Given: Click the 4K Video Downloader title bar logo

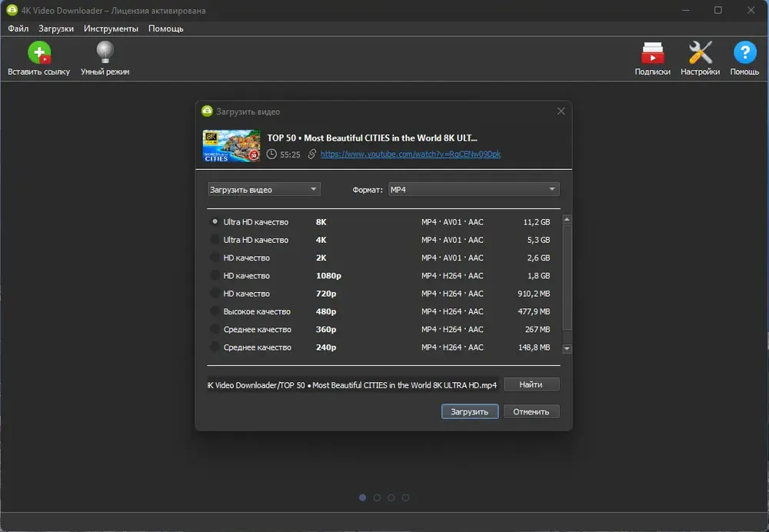Looking at the screenshot, I should (x=12, y=10).
